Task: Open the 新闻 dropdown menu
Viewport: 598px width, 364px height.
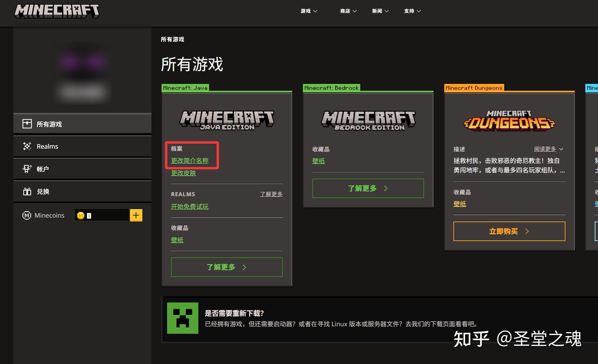Action: click(380, 11)
